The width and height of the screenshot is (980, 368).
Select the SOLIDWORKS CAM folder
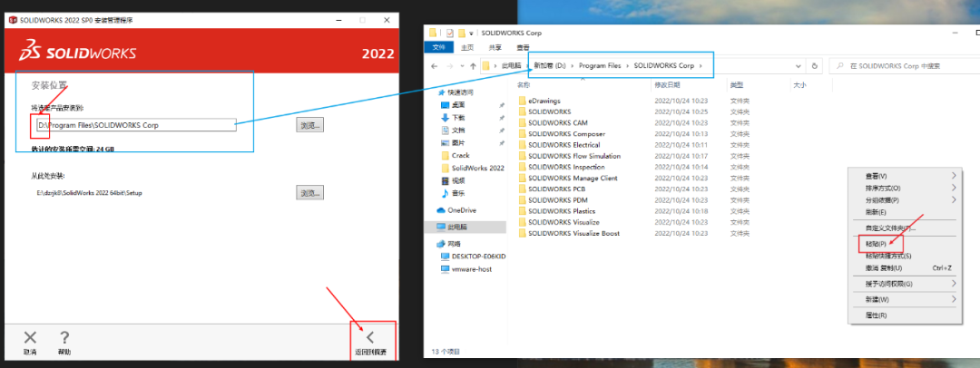tap(554, 123)
